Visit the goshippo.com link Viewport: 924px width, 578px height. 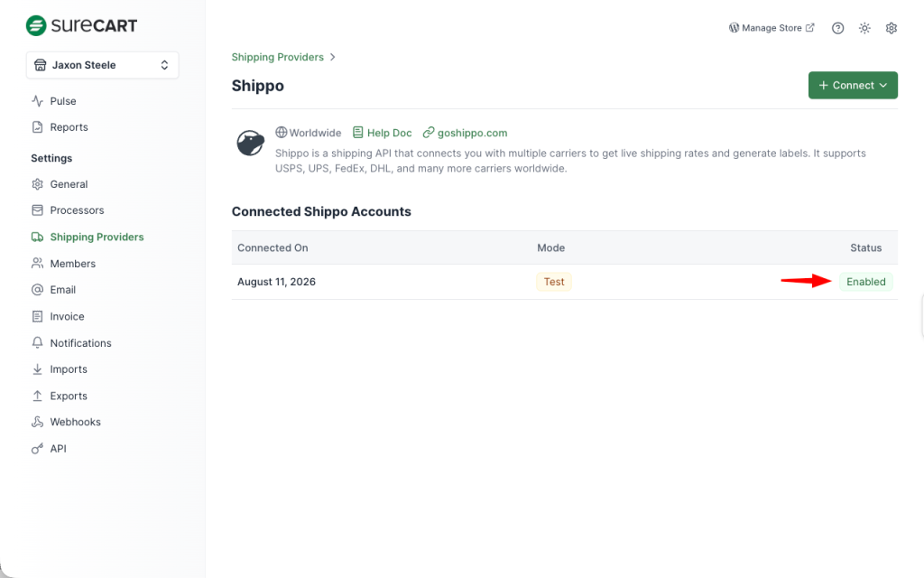coord(465,133)
